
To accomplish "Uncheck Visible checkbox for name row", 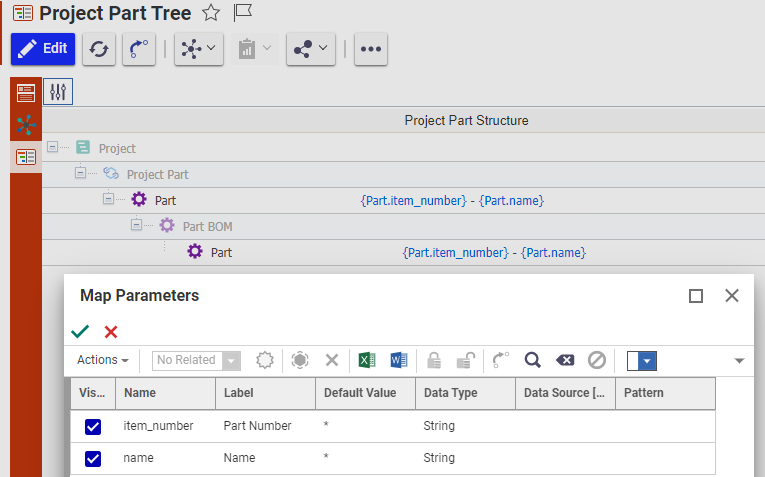I will [x=93, y=459].
